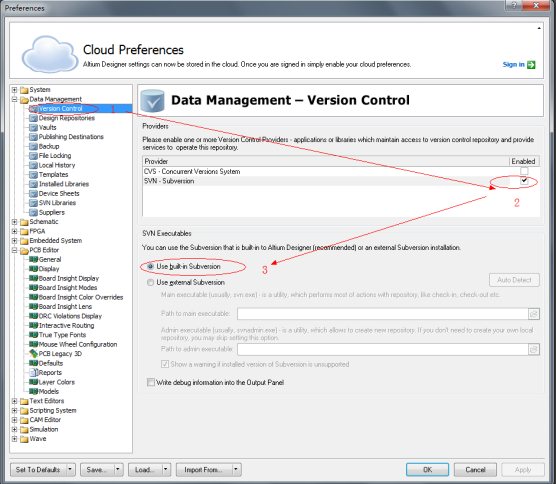
Task: Click the Auto Detect button
Action: click(514, 280)
